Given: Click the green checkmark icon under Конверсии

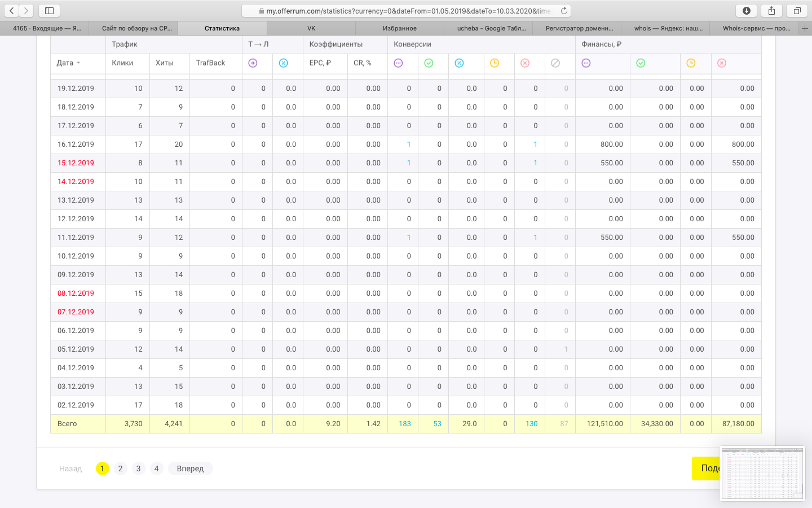Looking at the screenshot, I should [x=429, y=63].
